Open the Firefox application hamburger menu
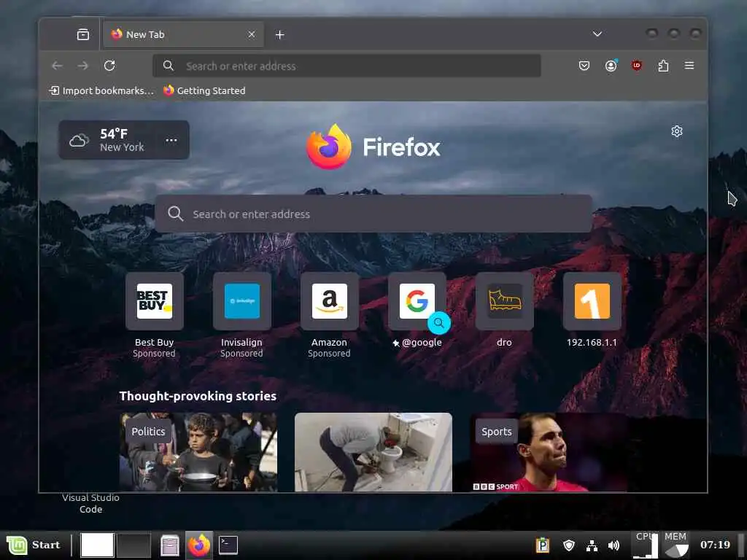The height and width of the screenshot is (560, 747). click(689, 66)
